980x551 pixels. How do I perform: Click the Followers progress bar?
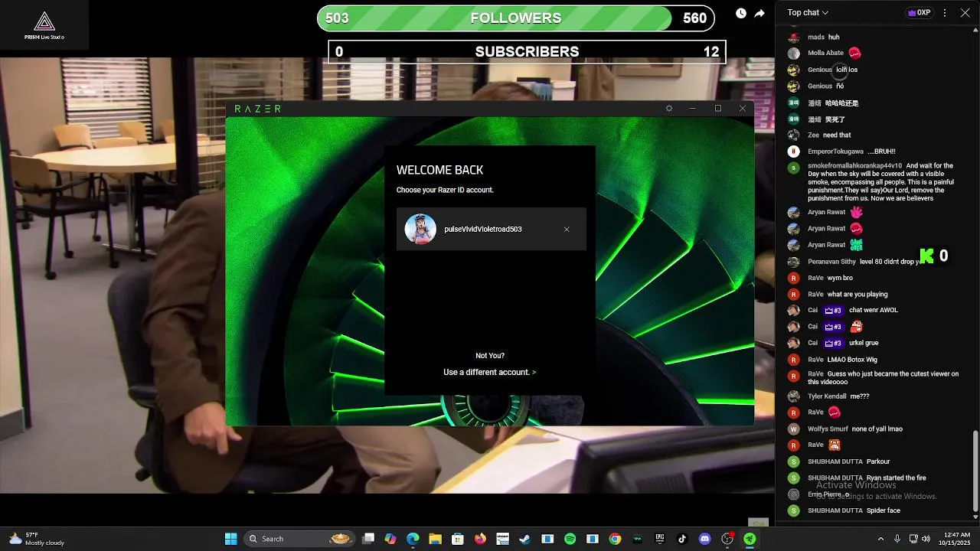(x=516, y=18)
